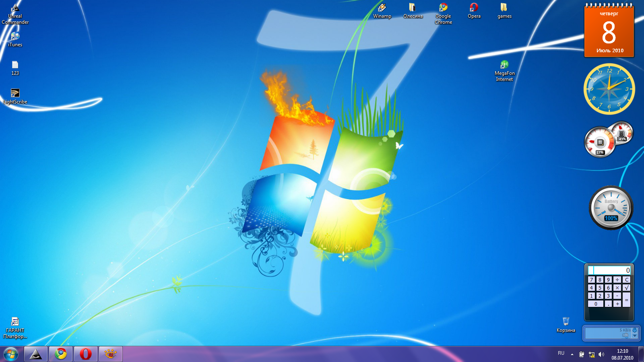Select the ГАРАНТ Платфор... desktop shortcut

click(15, 328)
